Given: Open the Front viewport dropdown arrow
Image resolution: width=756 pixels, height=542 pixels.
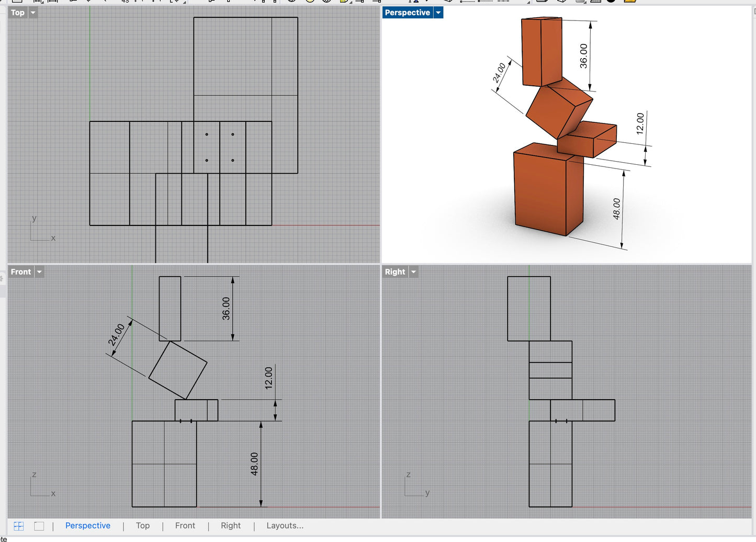Looking at the screenshot, I should (39, 272).
